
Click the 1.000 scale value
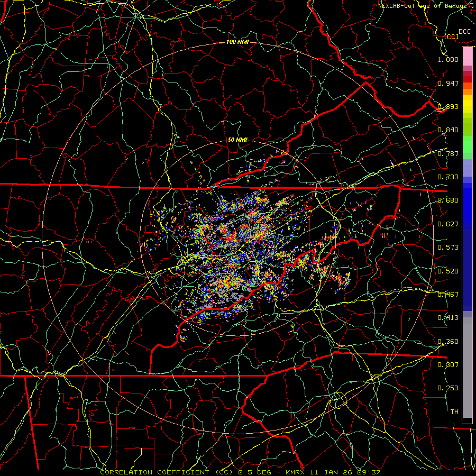pyautogui.click(x=448, y=59)
